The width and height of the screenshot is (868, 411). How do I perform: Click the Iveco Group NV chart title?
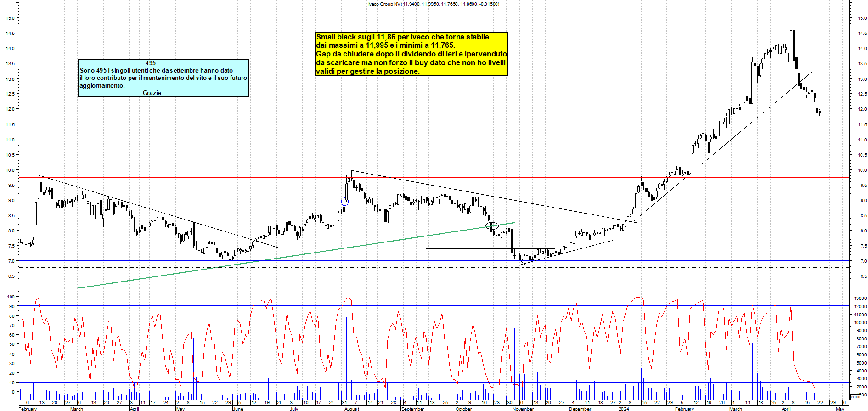click(x=434, y=4)
